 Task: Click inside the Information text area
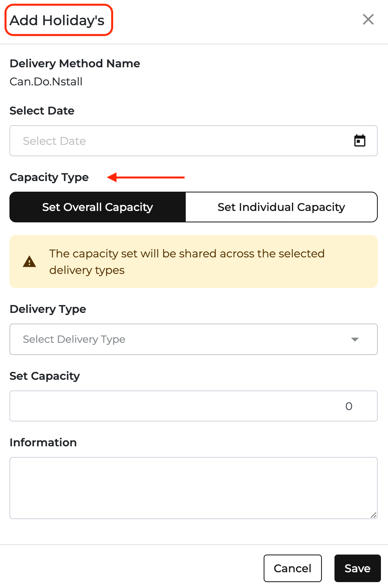pos(194,488)
